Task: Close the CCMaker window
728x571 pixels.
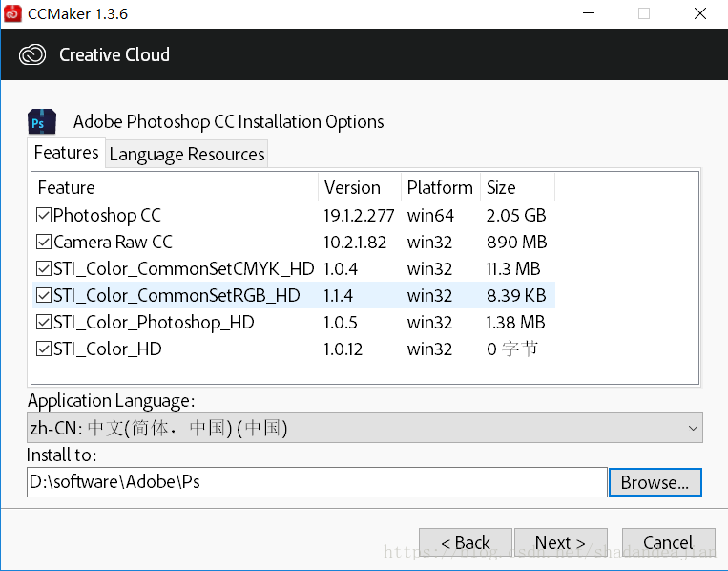Action: [x=700, y=13]
